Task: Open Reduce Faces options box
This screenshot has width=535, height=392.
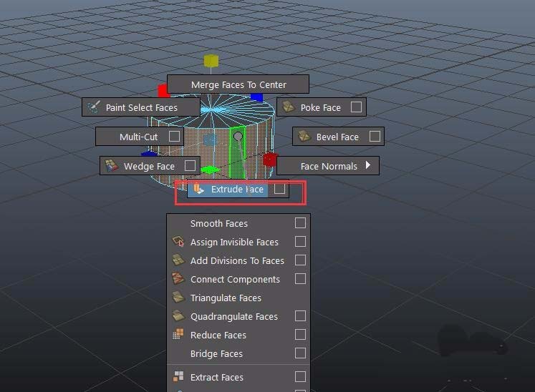Action: tap(300, 334)
